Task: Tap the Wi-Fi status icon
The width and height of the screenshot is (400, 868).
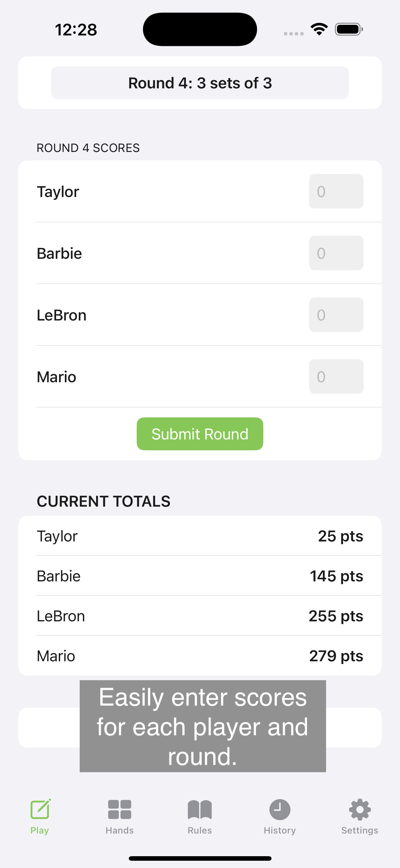Action: pyautogui.click(x=319, y=29)
